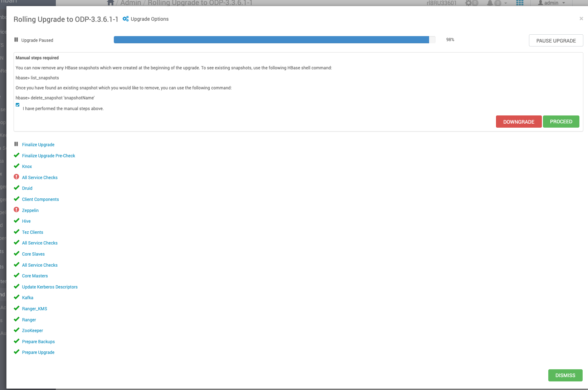
Task: Expand the Finalize Upgrade step
Action: click(x=38, y=145)
